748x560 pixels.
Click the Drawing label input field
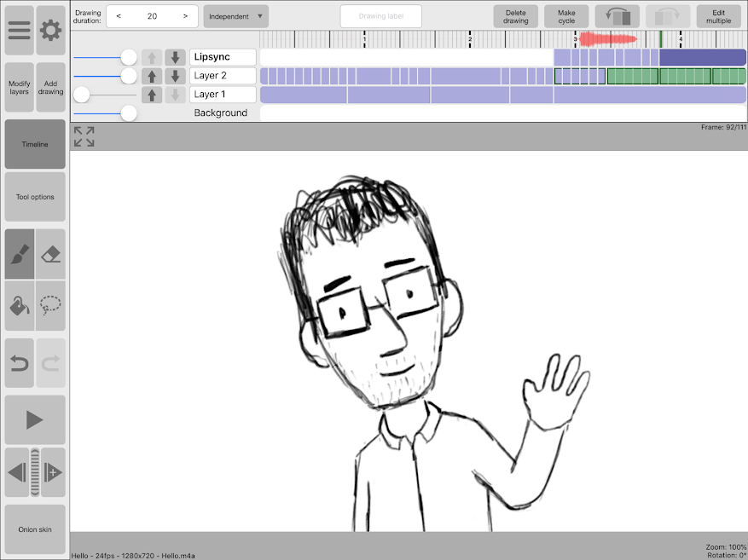tap(380, 15)
